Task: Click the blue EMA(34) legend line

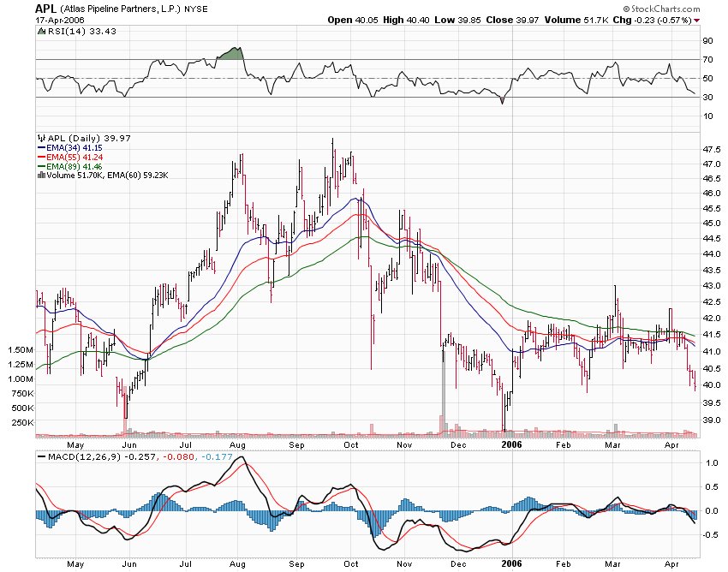Action: tap(41, 147)
